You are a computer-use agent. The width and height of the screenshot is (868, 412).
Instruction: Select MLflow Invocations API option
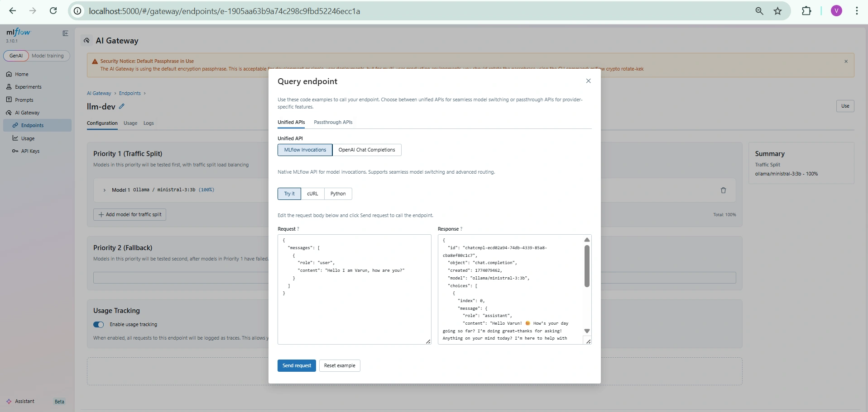305,150
